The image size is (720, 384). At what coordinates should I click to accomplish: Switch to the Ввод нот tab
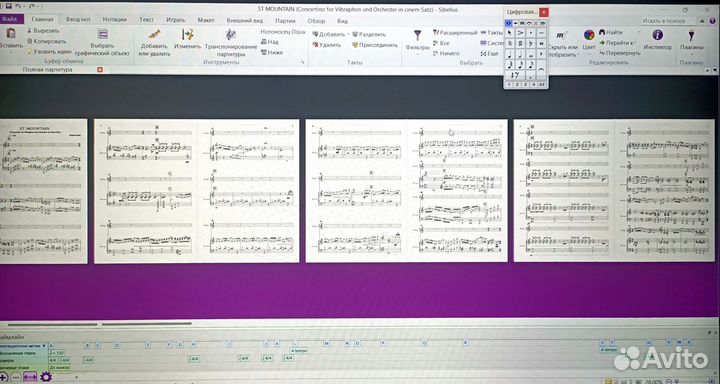pyautogui.click(x=78, y=20)
